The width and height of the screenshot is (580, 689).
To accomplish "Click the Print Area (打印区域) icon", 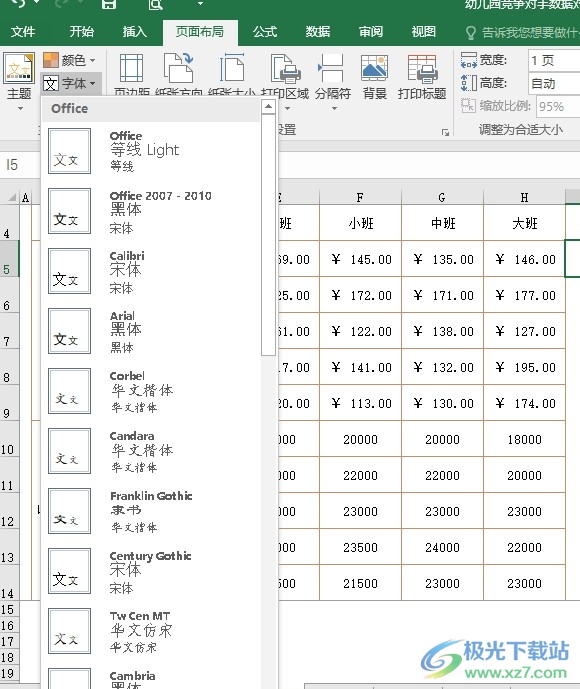I will [x=285, y=69].
